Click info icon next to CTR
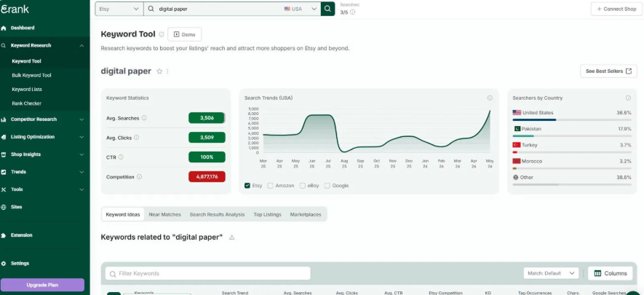The width and height of the screenshot is (644, 295). coord(121,157)
